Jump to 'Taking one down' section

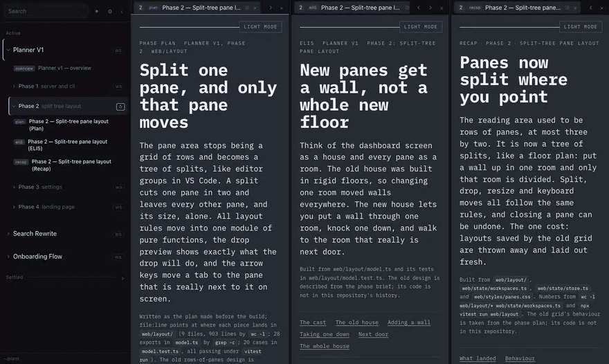325,334
